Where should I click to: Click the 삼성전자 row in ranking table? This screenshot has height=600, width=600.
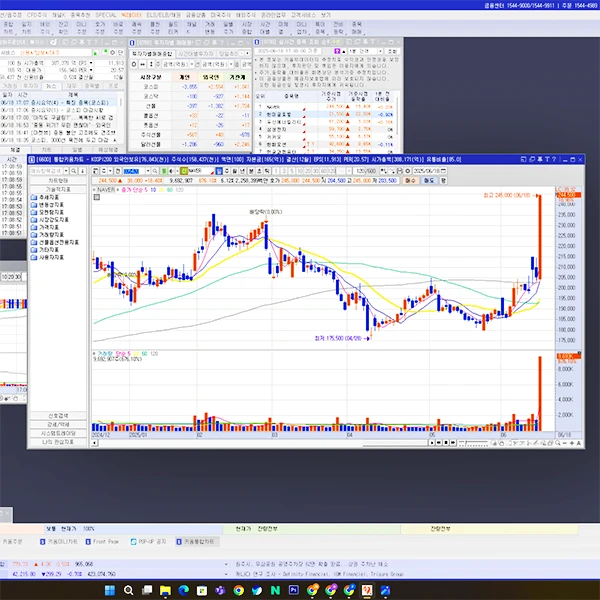[x=324, y=129]
